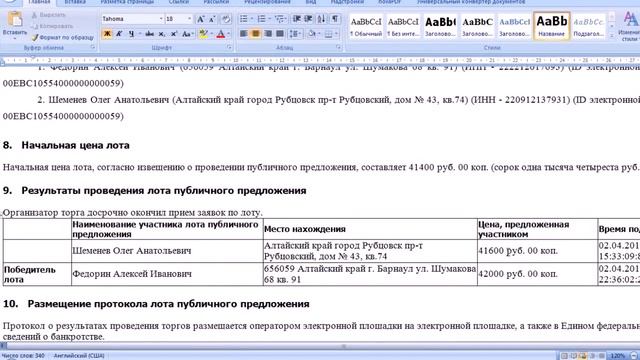Image resolution: width=640 pixels, height=360 pixels.
Task: Apply the Название style
Action: click(551, 27)
